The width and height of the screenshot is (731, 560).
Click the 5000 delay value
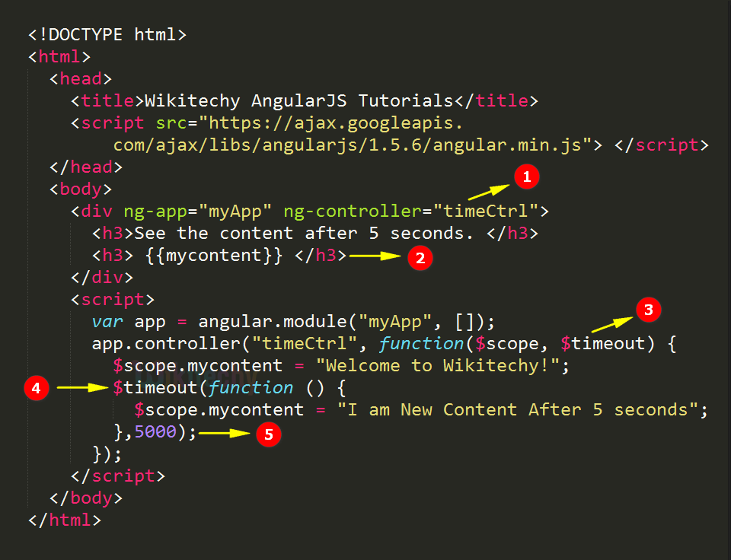coord(155,431)
